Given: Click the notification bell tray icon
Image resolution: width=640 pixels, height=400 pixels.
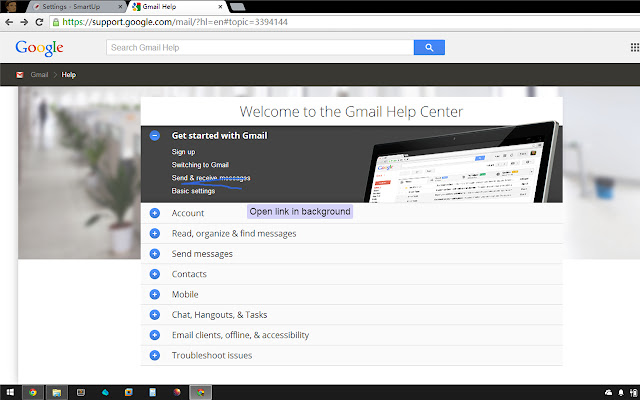Looking at the screenshot, I should coord(621,393).
